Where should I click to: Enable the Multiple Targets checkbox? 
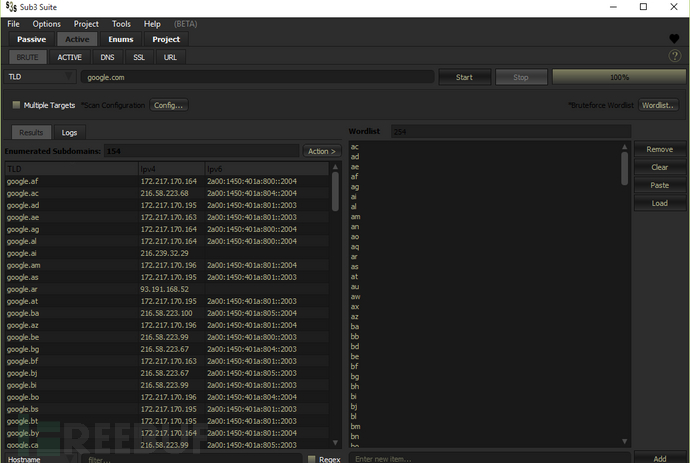point(16,105)
